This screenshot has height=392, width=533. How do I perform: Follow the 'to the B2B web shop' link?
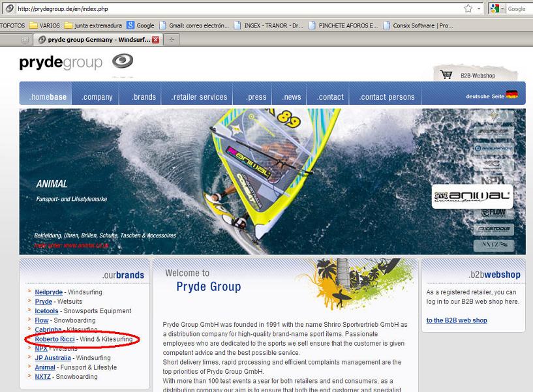(457, 320)
